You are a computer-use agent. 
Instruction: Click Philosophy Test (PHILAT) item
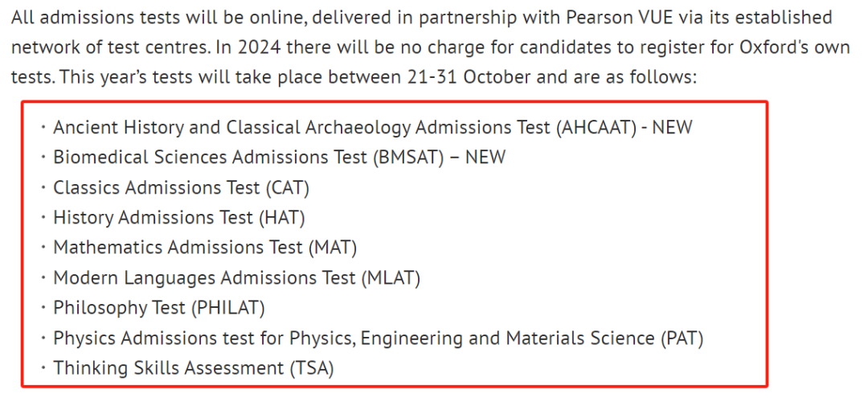159,308
